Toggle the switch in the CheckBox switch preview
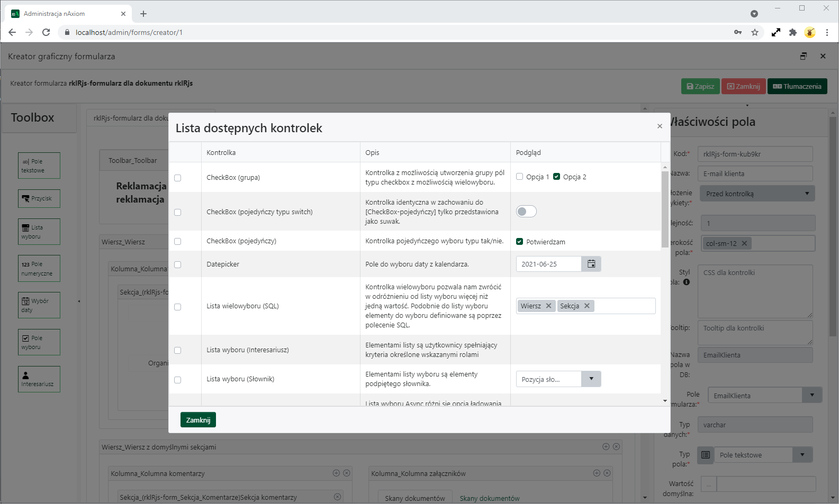 (x=526, y=212)
